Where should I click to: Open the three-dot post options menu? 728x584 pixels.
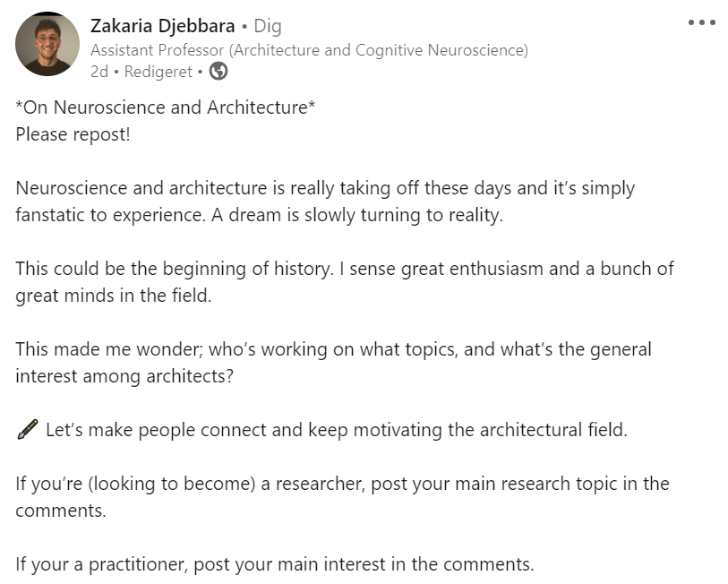701,22
